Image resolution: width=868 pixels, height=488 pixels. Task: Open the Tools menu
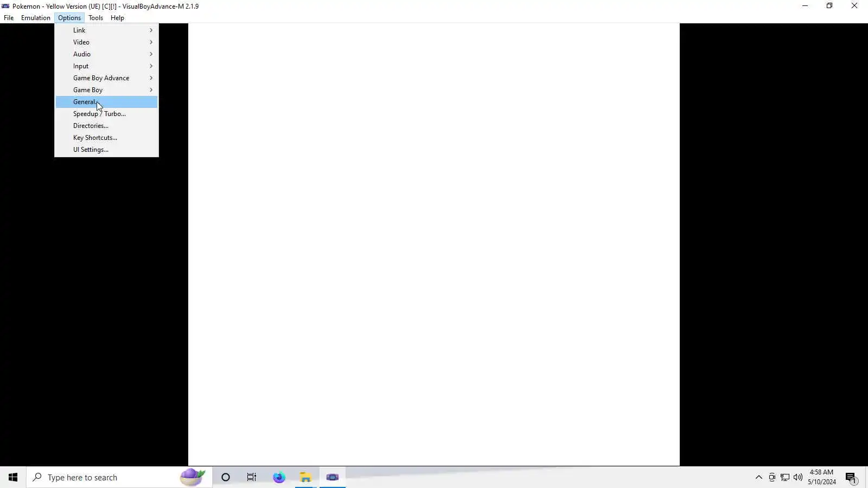click(96, 18)
